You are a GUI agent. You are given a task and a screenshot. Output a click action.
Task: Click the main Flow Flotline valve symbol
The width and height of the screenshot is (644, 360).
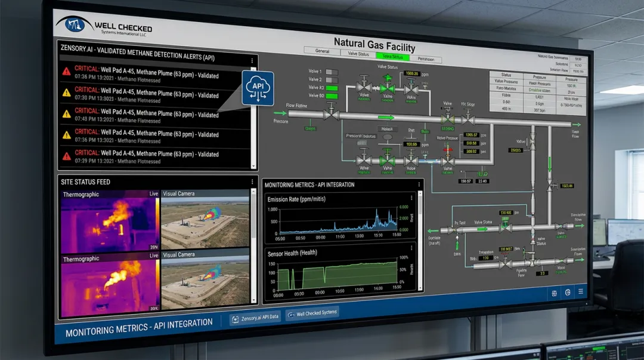(x=330, y=112)
